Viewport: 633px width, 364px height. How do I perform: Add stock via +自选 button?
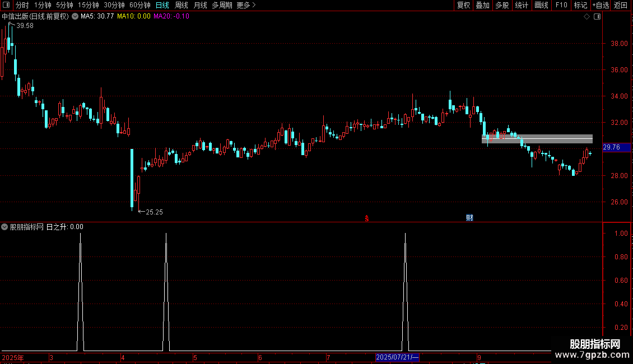click(601, 5)
